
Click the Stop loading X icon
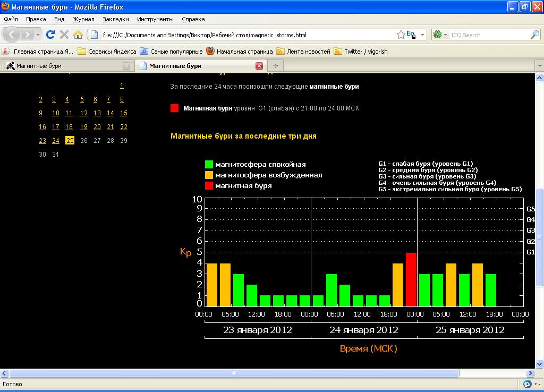coord(64,35)
